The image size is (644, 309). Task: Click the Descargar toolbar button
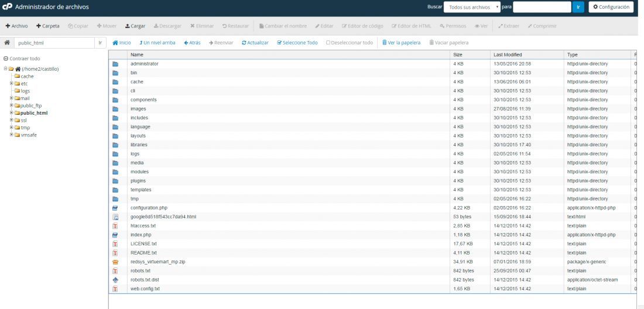[x=167, y=26]
